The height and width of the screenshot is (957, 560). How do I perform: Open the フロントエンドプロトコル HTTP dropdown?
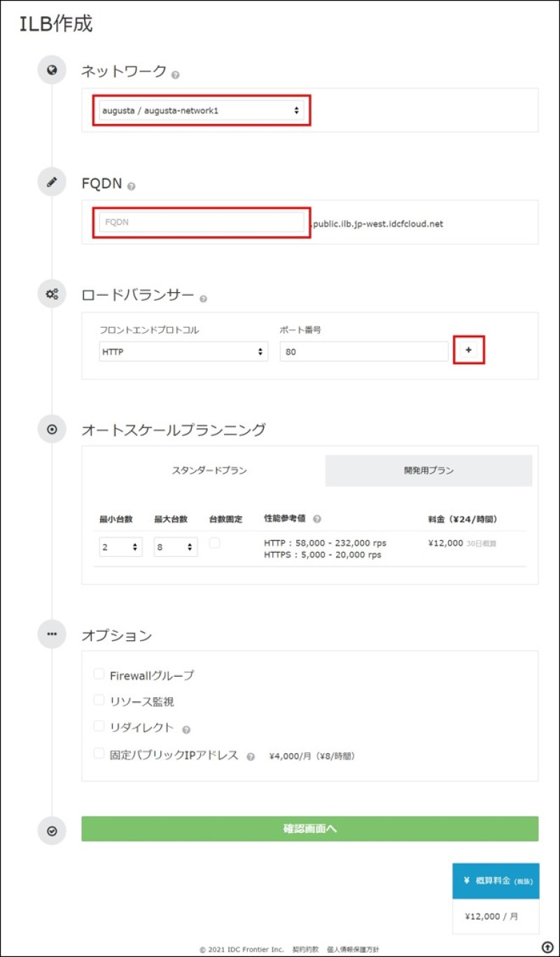183,352
